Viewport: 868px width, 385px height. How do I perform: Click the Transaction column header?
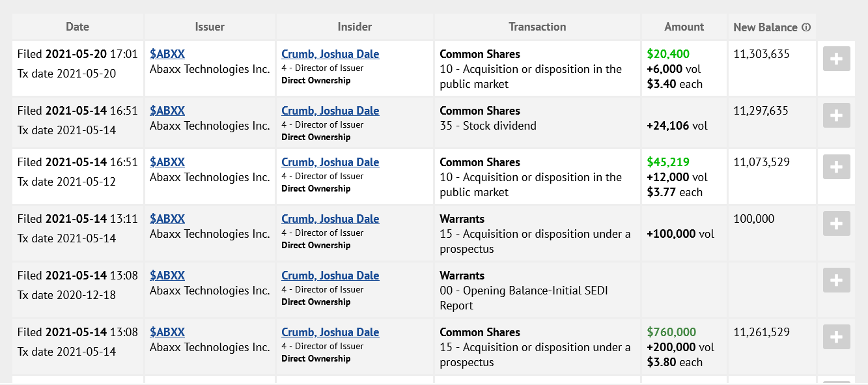coord(537,27)
